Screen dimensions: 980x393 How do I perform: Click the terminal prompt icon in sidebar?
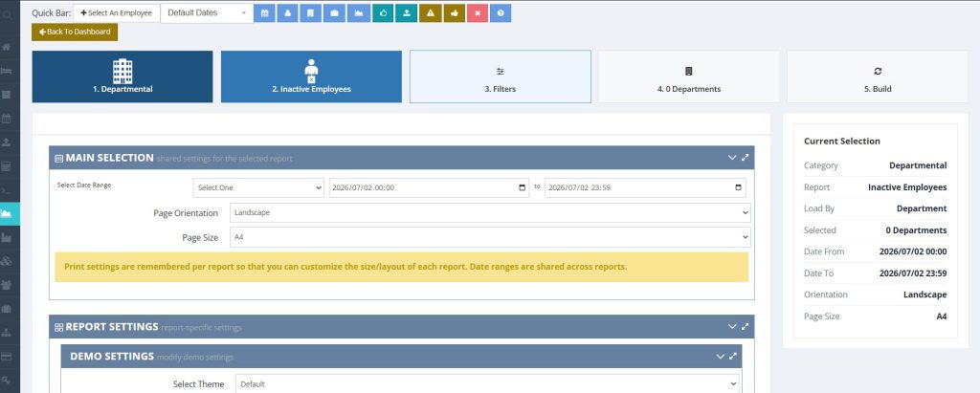pos(7,190)
